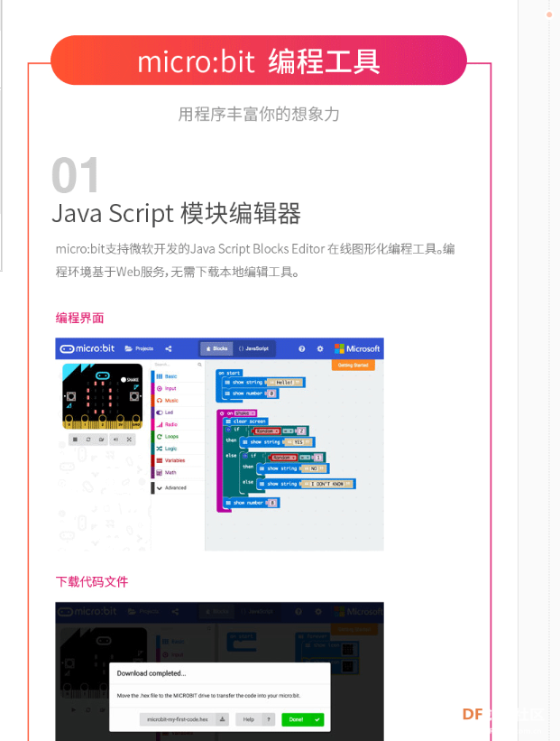Click the Microsoft logo in editor header
Screen dimensions: 560x741
(x=357, y=348)
